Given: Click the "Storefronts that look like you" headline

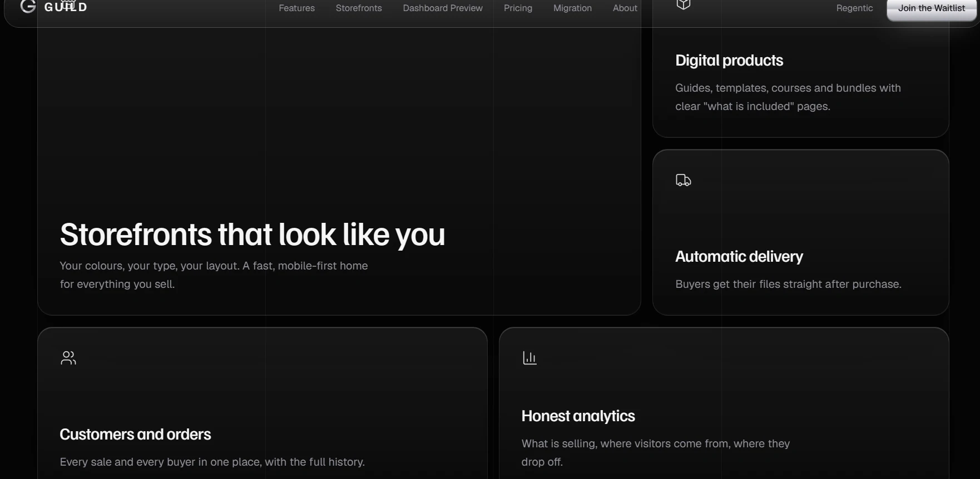Looking at the screenshot, I should [253, 234].
